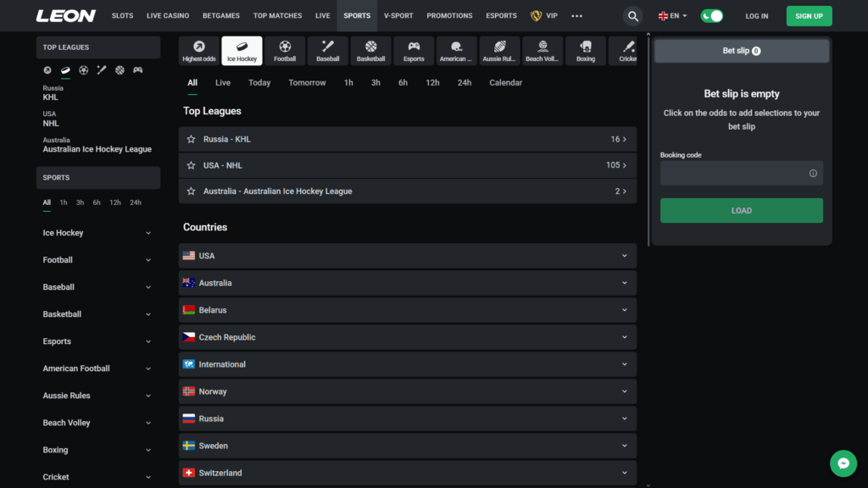Select the Baseball bat icon in toolbar
Viewport: 868px width, 488px height.
[x=327, y=49]
